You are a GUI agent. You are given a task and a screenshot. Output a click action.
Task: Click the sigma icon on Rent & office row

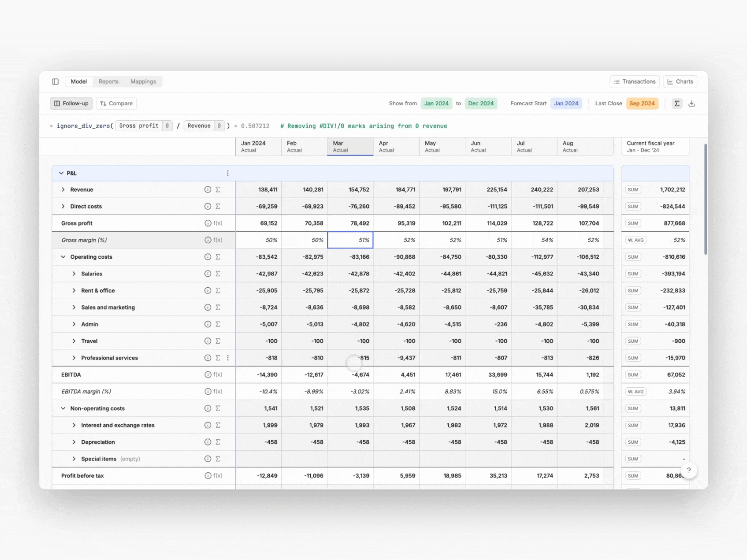click(218, 291)
